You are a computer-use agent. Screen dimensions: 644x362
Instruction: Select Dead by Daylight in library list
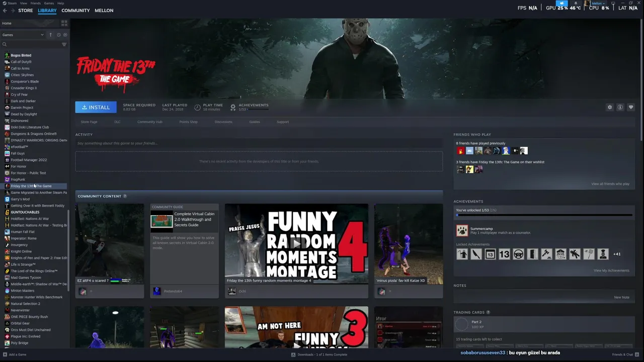(x=24, y=114)
